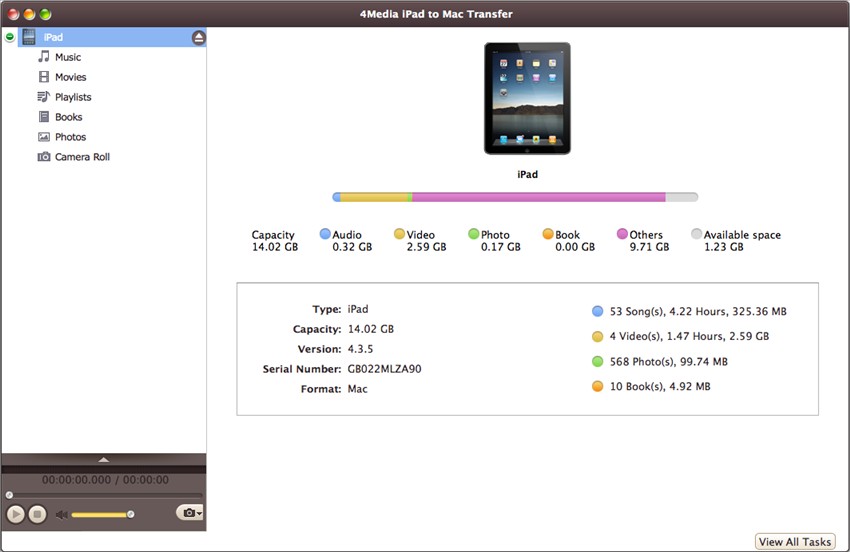The height and width of the screenshot is (552, 850).
Task: Click the '53 Song(s), 4.22 Hours' line
Action: click(x=698, y=311)
